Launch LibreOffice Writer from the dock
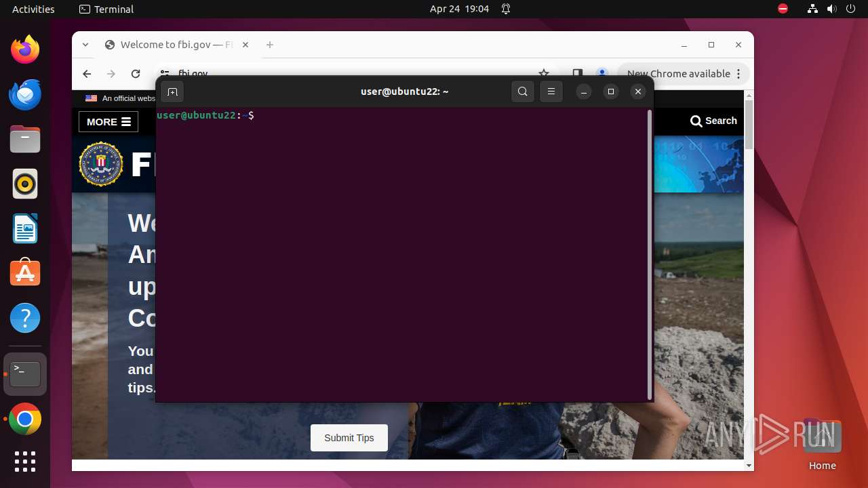 [x=25, y=228]
